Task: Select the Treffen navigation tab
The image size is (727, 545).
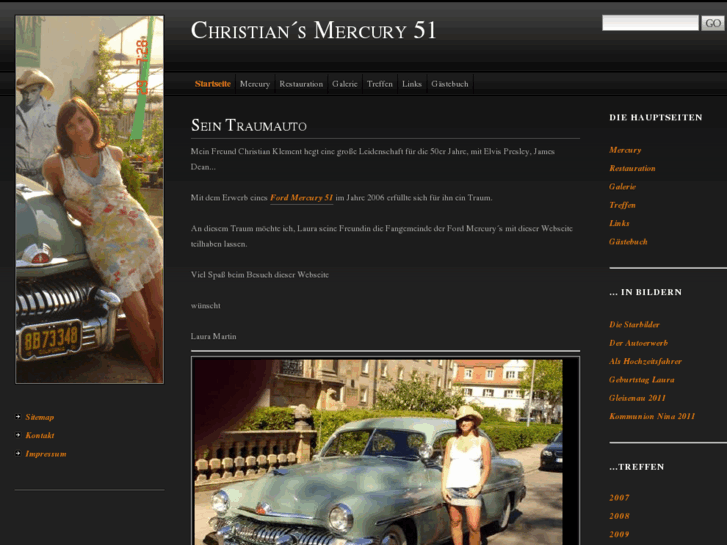Action: [x=380, y=84]
